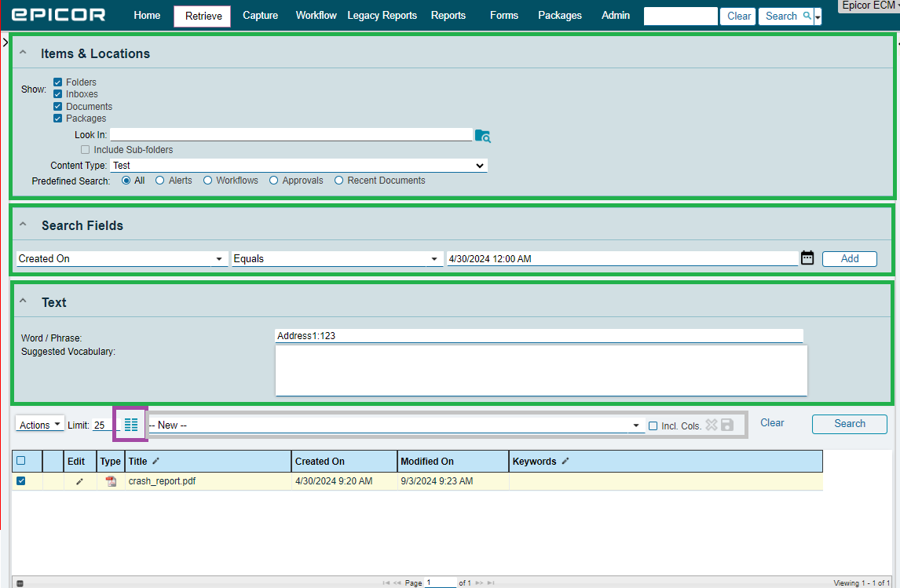Image resolution: width=900 pixels, height=588 pixels.
Task: Open the Actions dropdown
Action: (39, 425)
